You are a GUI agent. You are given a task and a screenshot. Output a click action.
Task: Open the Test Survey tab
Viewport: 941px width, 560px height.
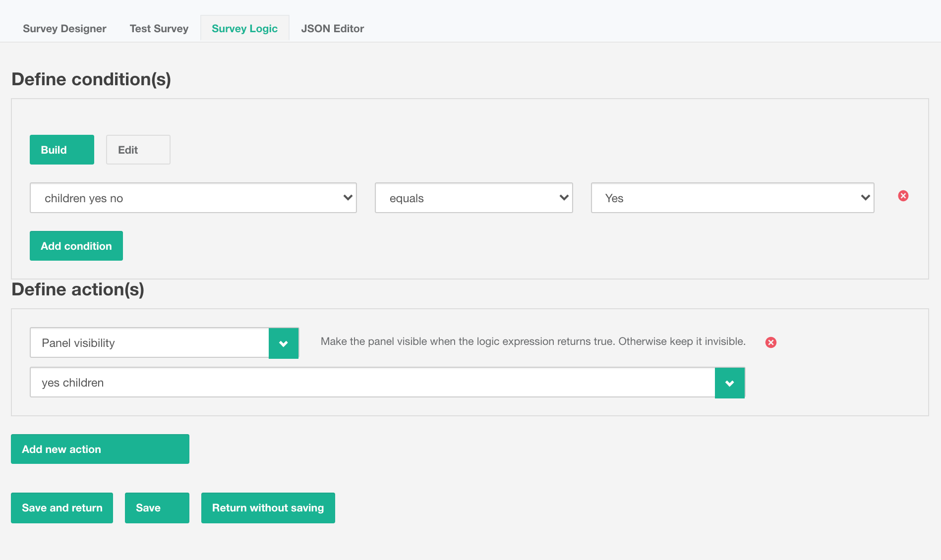coord(159,29)
